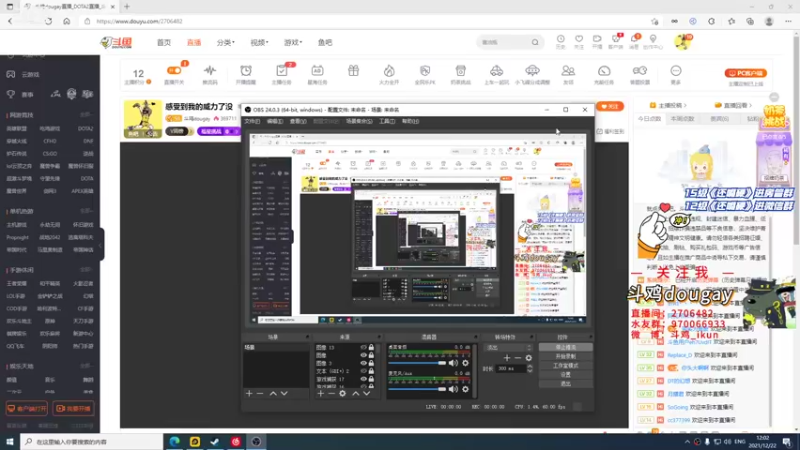
Task: Open the shield PK icon in streamer toolbar
Action: click(x=425, y=70)
